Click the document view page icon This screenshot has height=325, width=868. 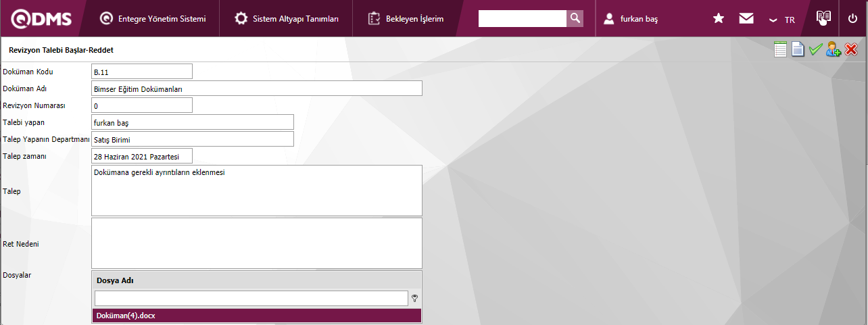[x=798, y=49]
